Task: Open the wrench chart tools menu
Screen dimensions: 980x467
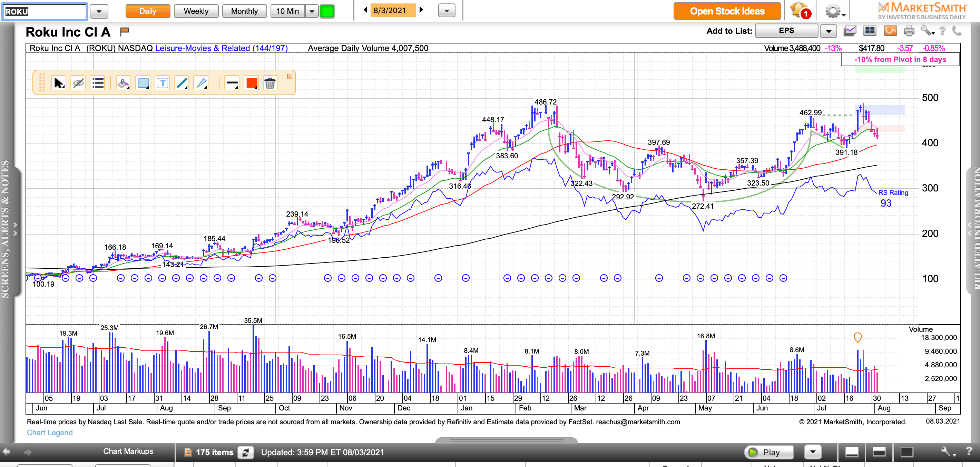Action: click(x=927, y=31)
